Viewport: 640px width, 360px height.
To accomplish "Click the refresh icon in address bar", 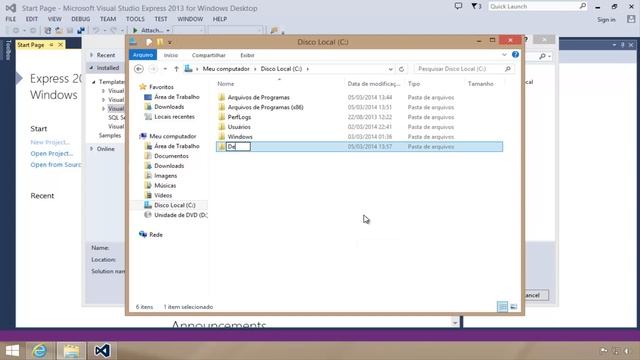I will click(401, 69).
